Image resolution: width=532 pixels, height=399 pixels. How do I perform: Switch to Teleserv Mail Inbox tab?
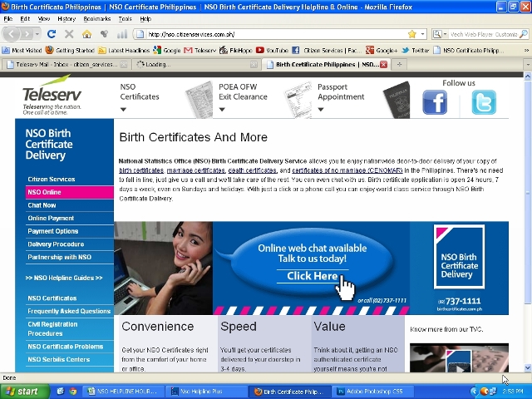tap(66, 65)
